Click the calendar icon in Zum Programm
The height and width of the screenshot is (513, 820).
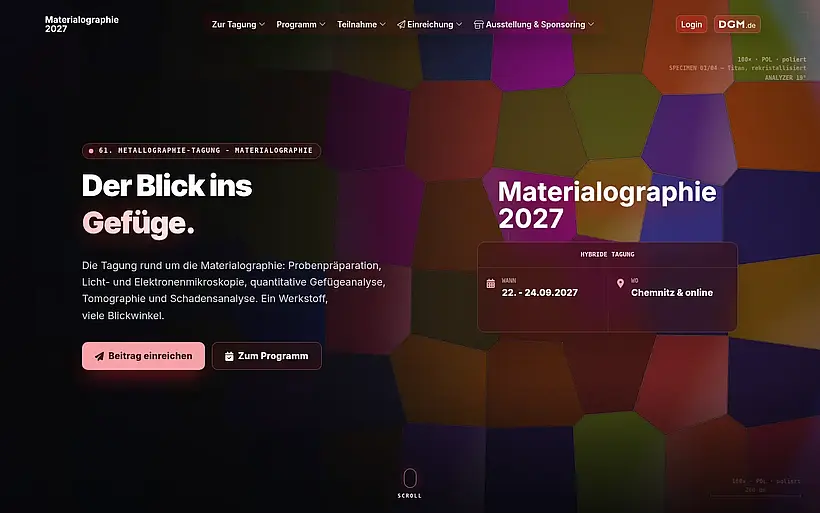229,356
